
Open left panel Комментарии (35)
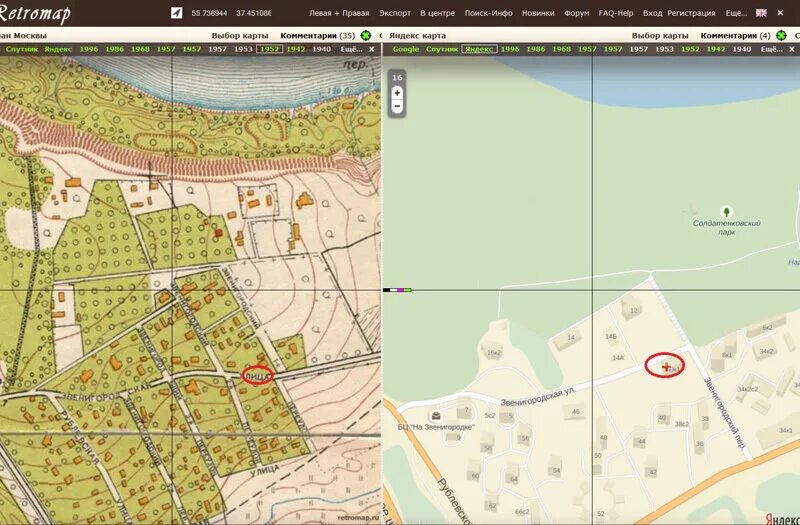click(x=317, y=36)
